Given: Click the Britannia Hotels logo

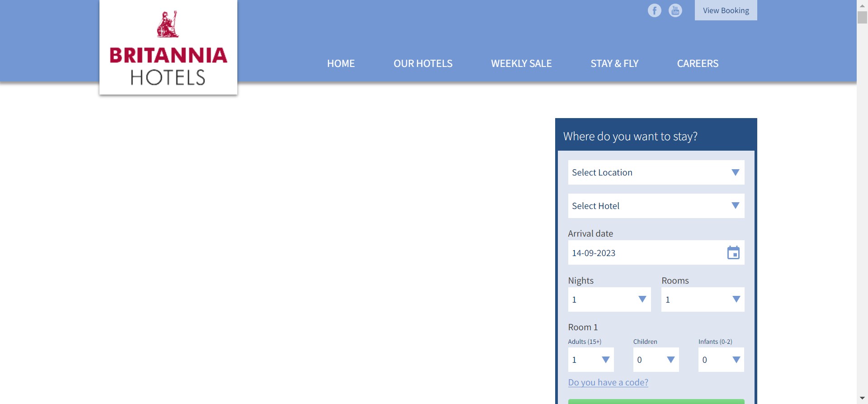Looking at the screenshot, I should pos(168,48).
